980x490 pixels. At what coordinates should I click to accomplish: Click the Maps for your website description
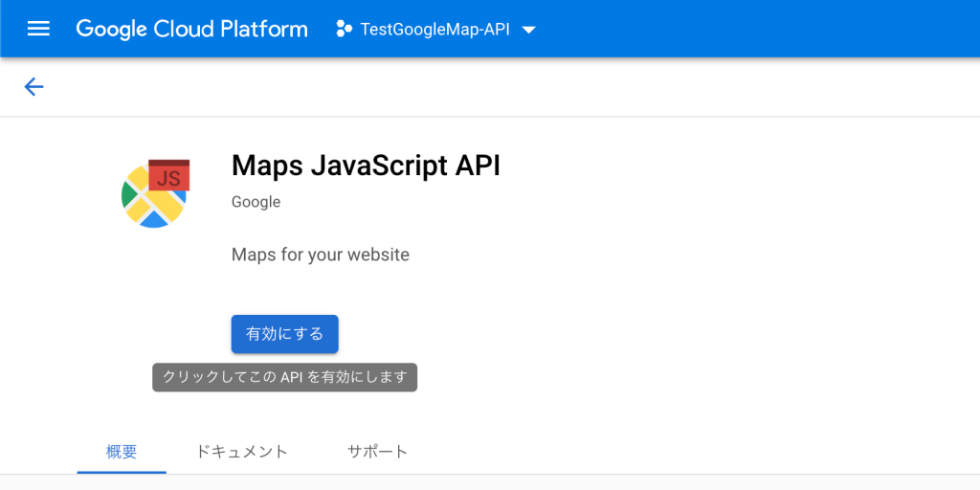320,255
